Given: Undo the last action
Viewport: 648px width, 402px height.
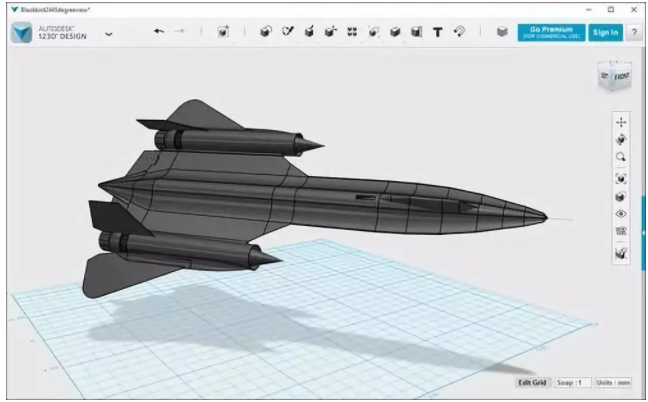Looking at the screenshot, I should pyautogui.click(x=159, y=31).
